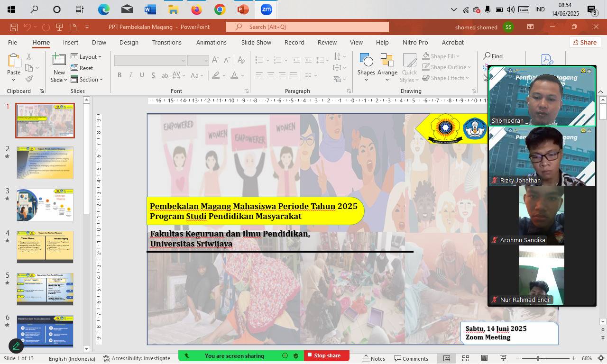Click the font color swatch button
The width and height of the screenshot is (607, 364).
[x=234, y=75]
